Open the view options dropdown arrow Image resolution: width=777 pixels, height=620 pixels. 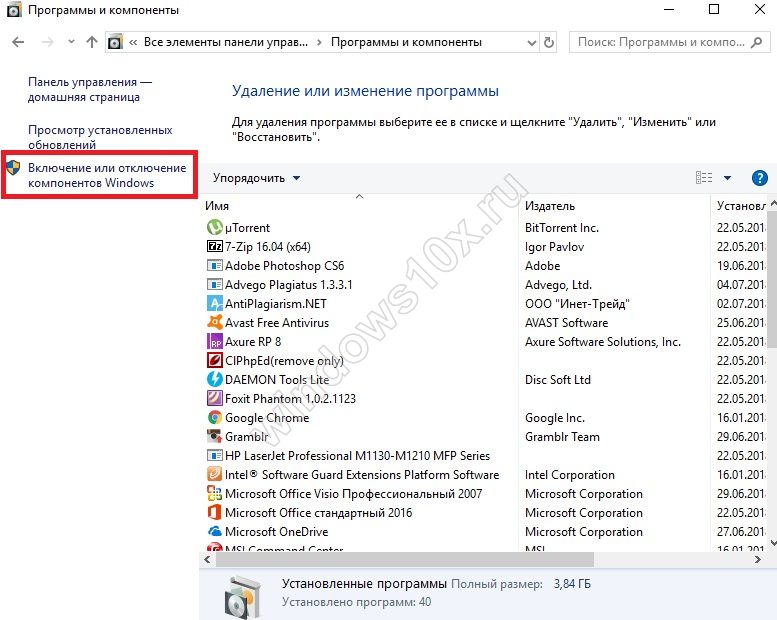pos(727,178)
